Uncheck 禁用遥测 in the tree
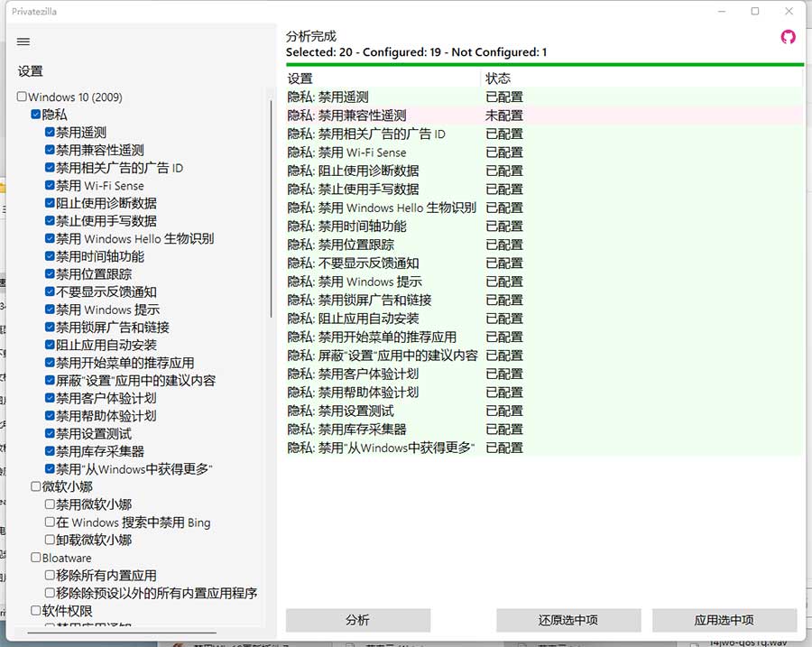Viewport: 812px width, 647px height. 50,132
